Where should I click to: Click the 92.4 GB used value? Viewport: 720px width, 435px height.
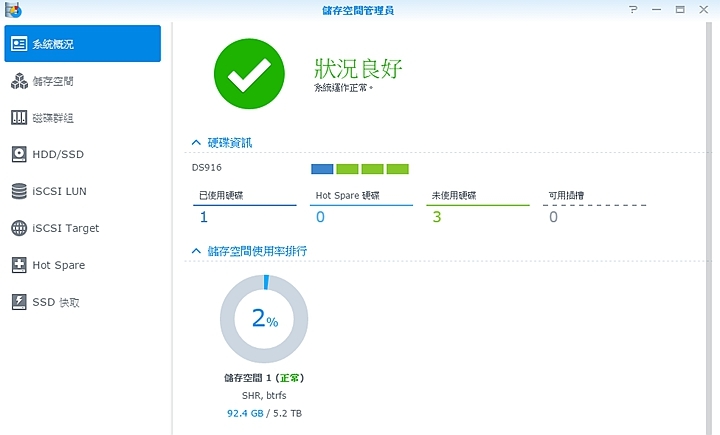[x=245, y=413]
